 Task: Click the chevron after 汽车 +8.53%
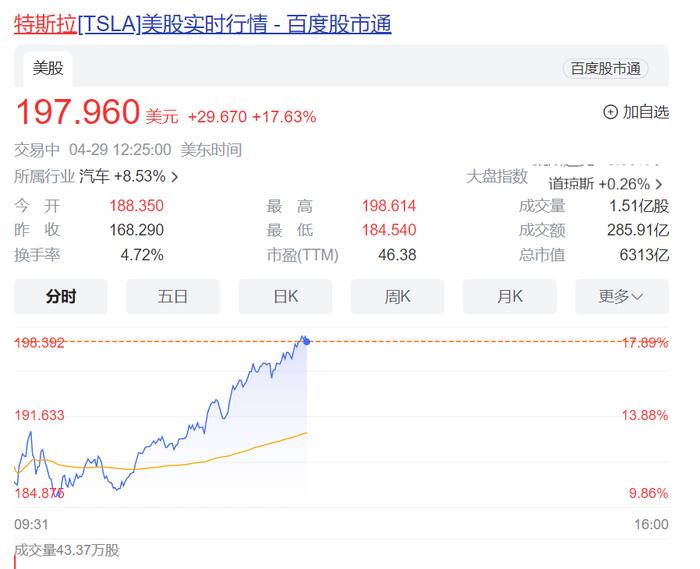(175, 177)
